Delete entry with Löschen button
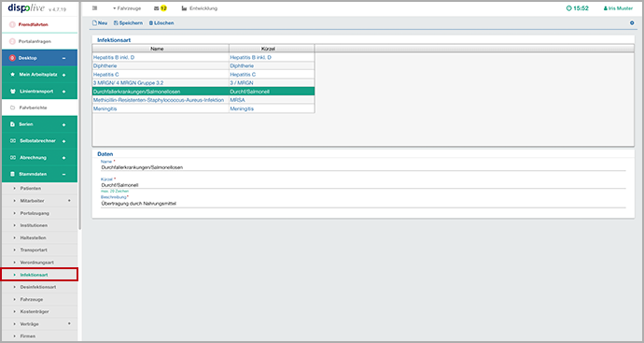644x343 pixels. 161,23
